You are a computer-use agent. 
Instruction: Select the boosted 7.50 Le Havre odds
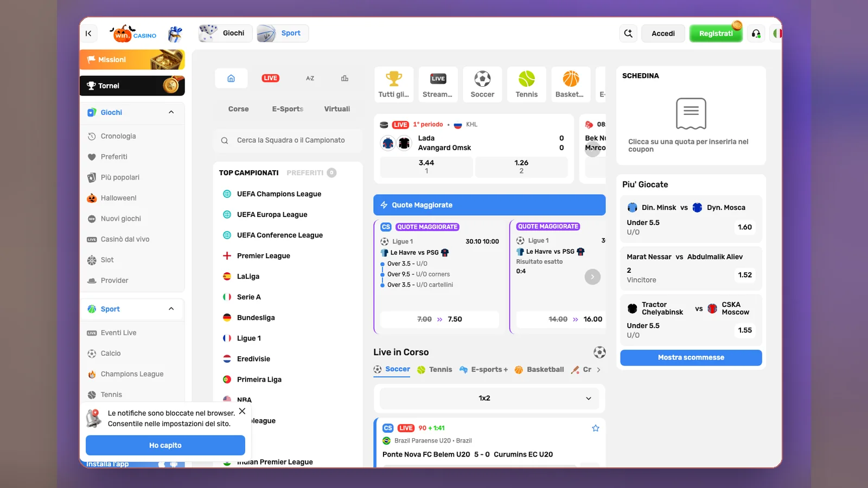tap(439, 319)
